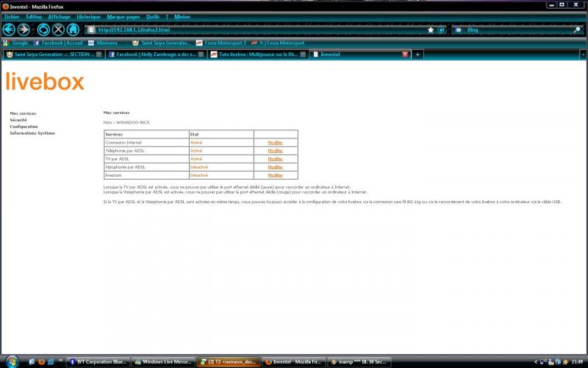Close the Tuto livebox tab

tap(303, 54)
